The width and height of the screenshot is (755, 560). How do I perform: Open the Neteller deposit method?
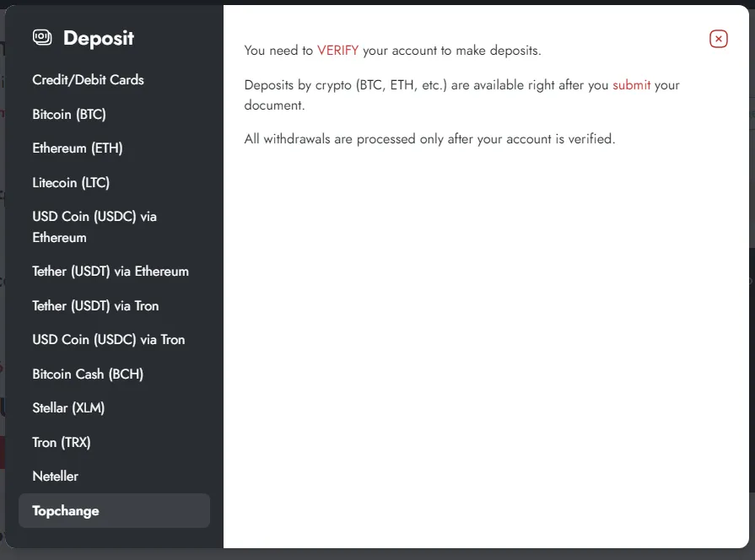click(x=55, y=477)
